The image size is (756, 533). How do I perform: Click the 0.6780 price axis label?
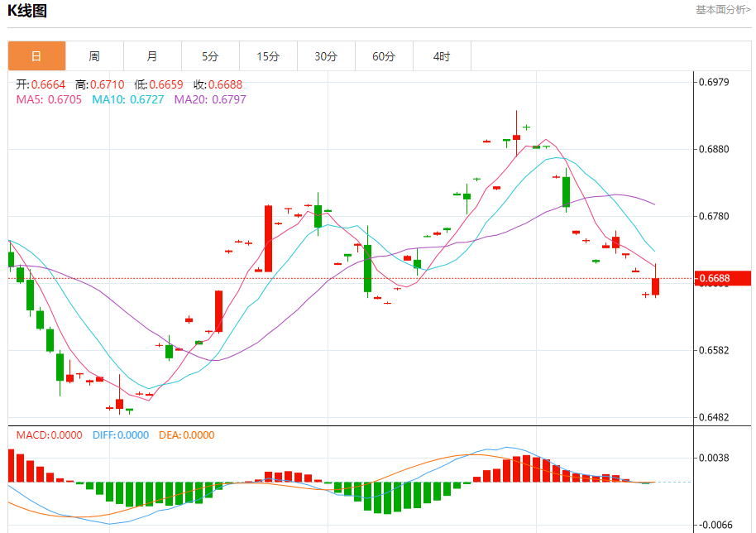coord(714,216)
